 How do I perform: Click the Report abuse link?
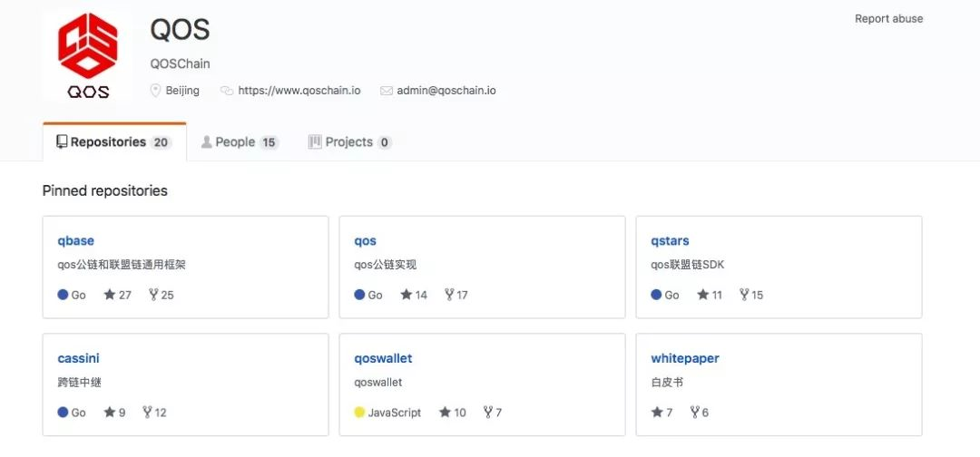pyautogui.click(x=888, y=19)
